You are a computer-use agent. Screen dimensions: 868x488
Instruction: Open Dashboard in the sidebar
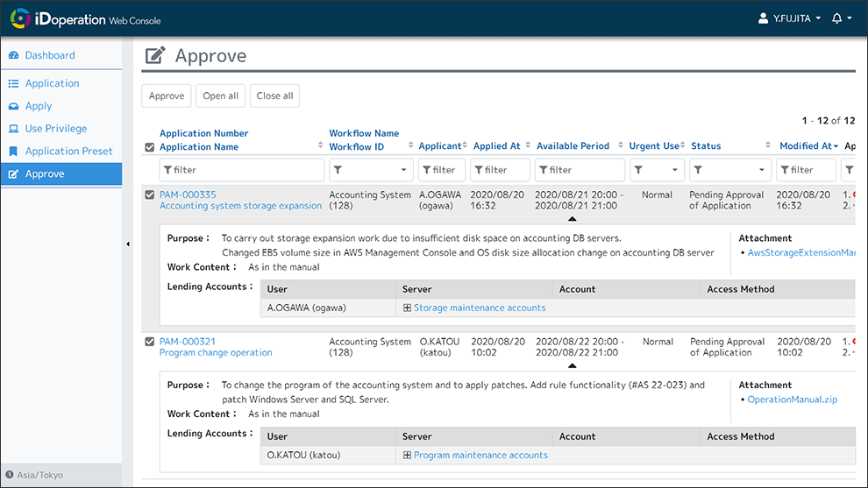50,55
